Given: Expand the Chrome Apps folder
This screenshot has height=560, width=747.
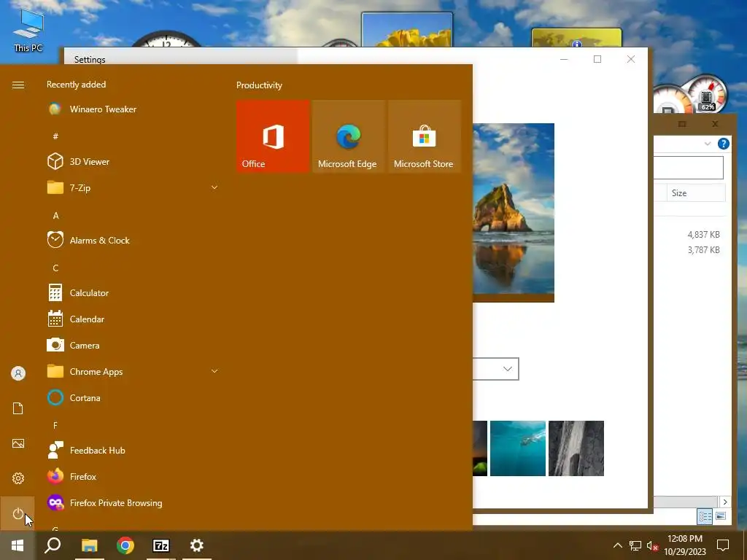Looking at the screenshot, I should click(214, 371).
